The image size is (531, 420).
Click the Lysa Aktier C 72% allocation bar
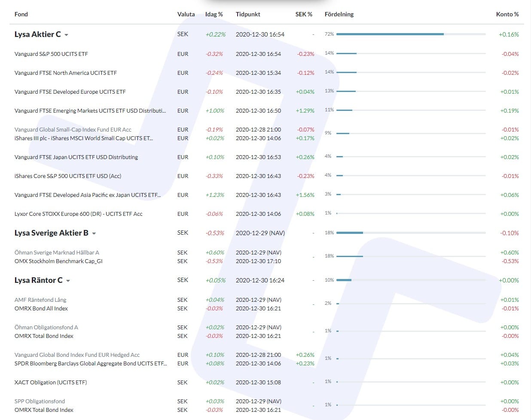pyautogui.click(x=411, y=34)
